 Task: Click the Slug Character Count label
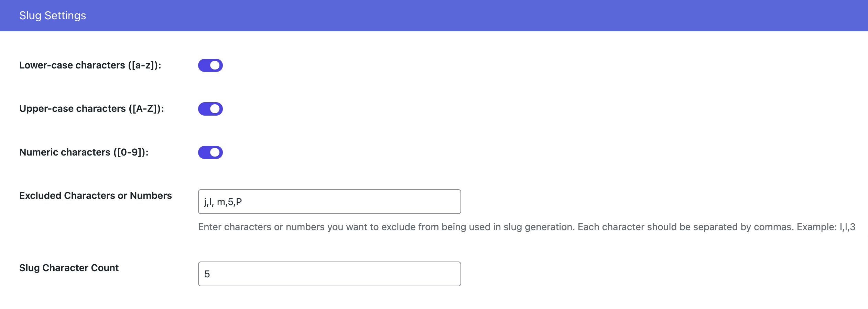pyautogui.click(x=69, y=268)
